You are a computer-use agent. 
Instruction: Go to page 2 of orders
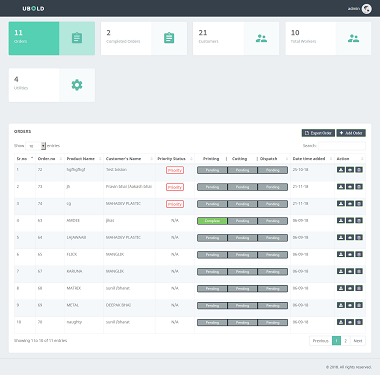point(346,341)
